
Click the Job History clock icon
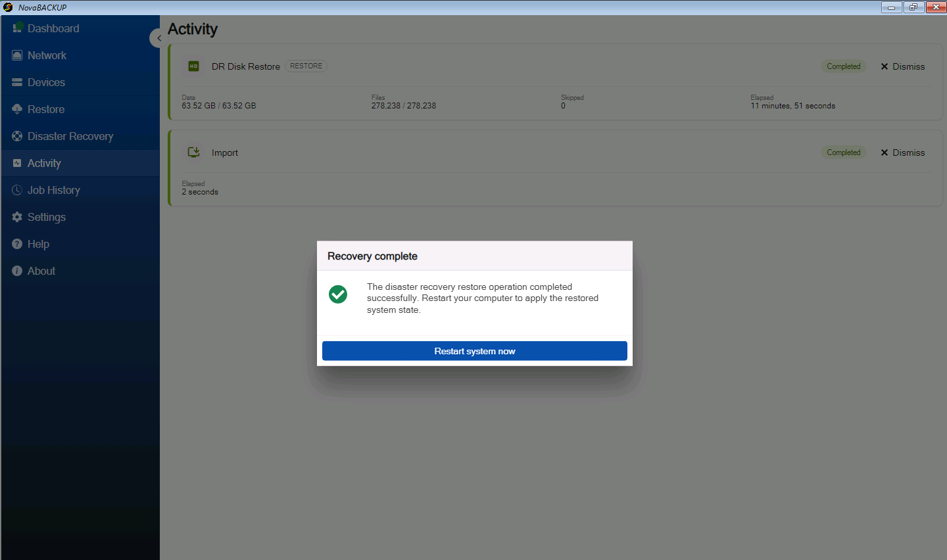coord(17,190)
